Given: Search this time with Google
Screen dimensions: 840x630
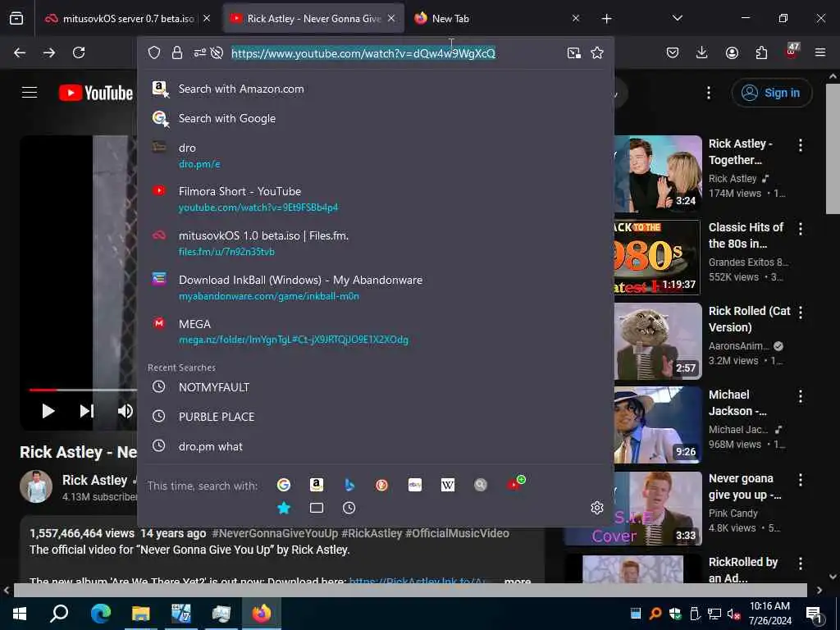Looking at the screenshot, I should click(283, 485).
